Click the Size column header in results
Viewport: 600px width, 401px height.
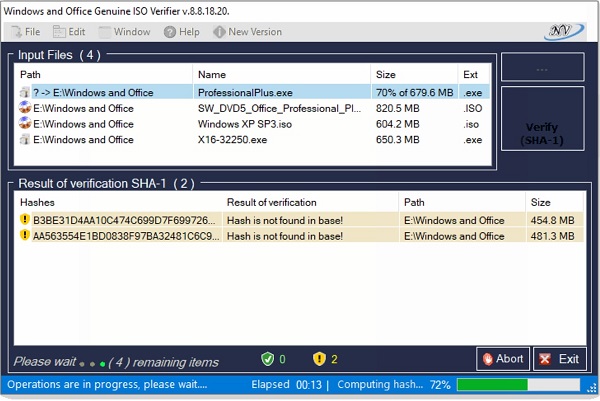pyautogui.click(x=554, y=202)
